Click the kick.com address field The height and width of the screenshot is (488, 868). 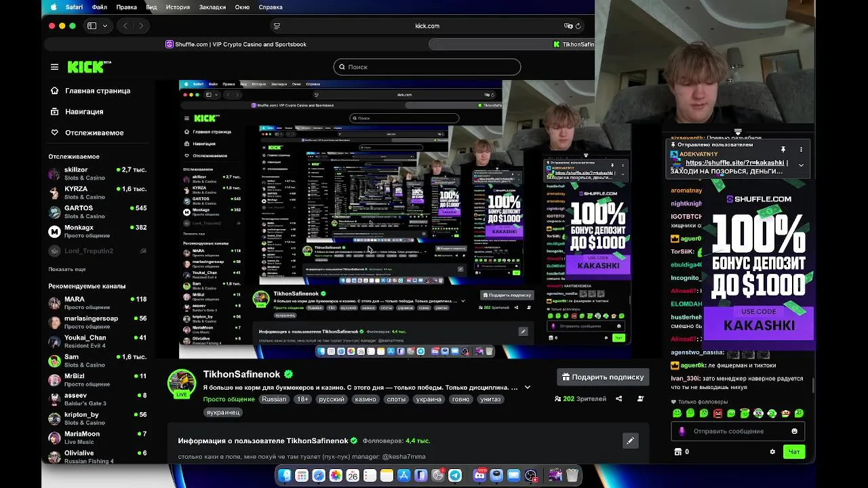(427, 26)
